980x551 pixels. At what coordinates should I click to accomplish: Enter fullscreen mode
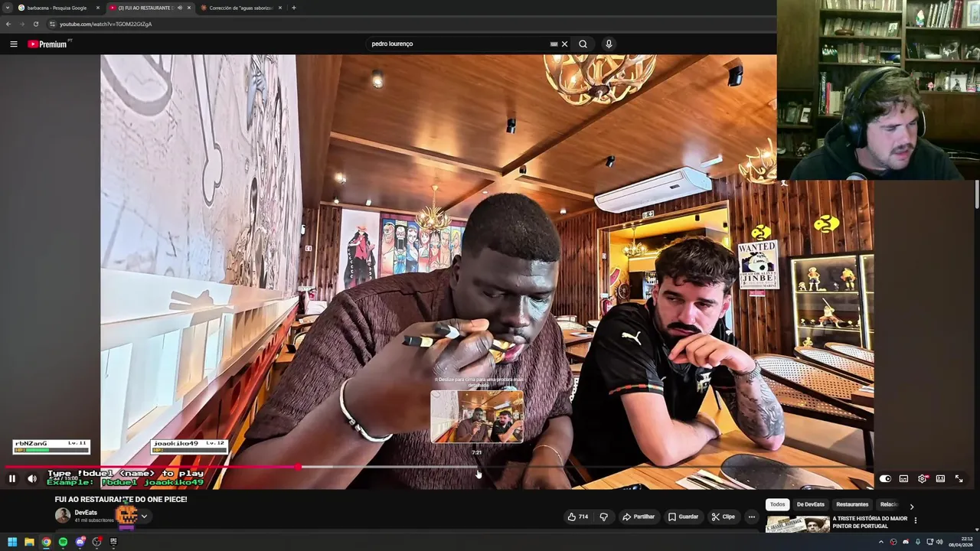pyautogui.click(x=959, y=478)
